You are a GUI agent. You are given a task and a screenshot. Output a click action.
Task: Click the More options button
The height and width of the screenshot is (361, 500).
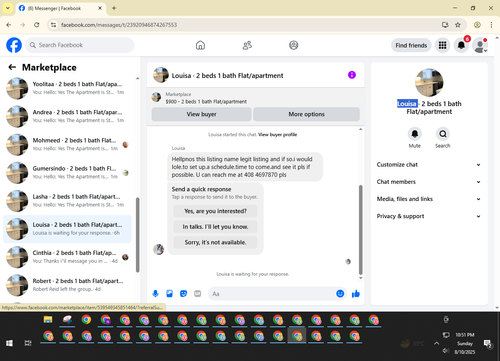(306, 114)
